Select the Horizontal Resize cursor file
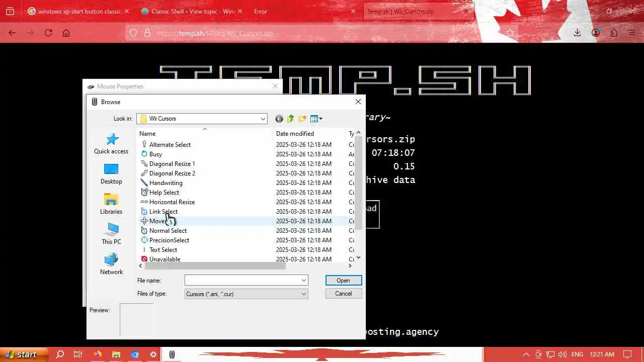 172,202
